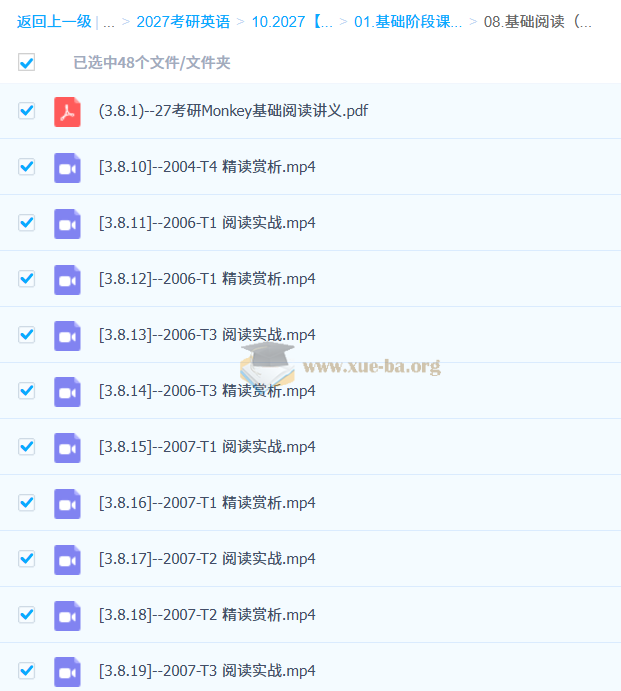The image size is (621, 691).
Task: Expand the collapsed breadcrumb ellipsis
Action: coord(108,22)
